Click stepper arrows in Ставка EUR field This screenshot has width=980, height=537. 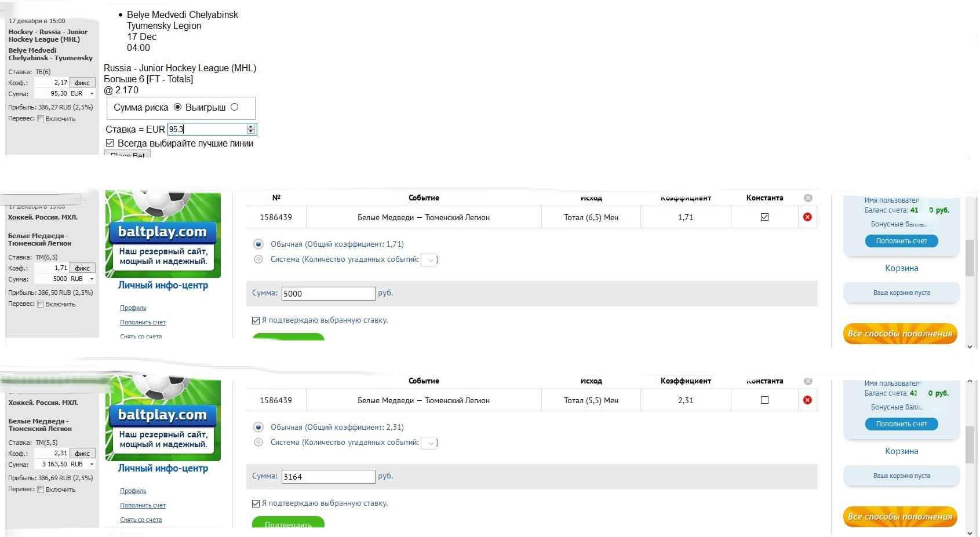point(251,129)
